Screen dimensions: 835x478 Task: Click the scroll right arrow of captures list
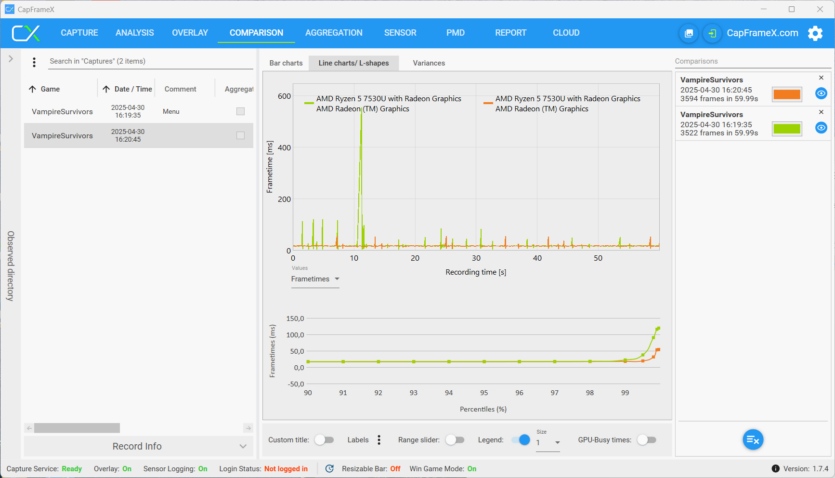pyautogui.click(x=248, y=428)
